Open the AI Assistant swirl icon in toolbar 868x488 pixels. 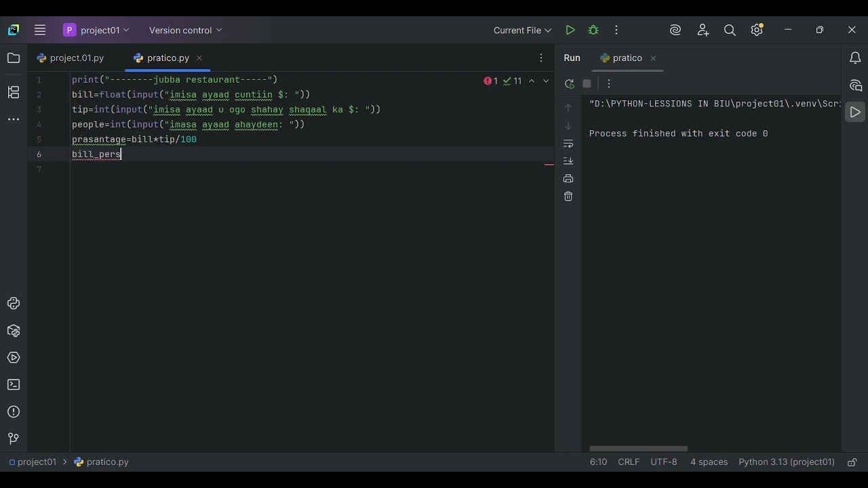tap(675, 30)
